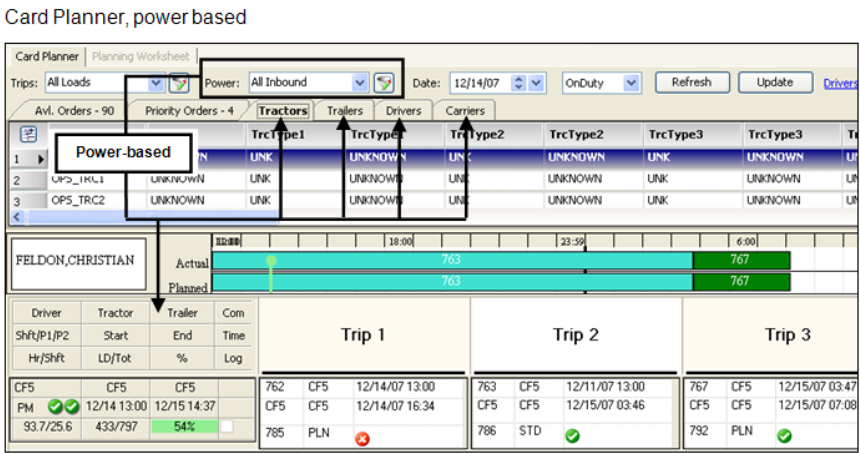
Task: Click the Refresh button
Action: [691, 83]
